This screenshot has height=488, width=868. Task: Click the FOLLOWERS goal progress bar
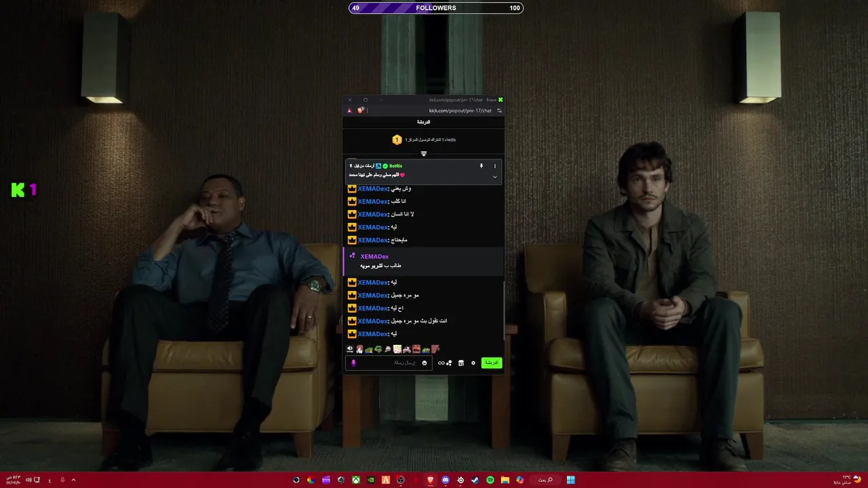point(436,8)
